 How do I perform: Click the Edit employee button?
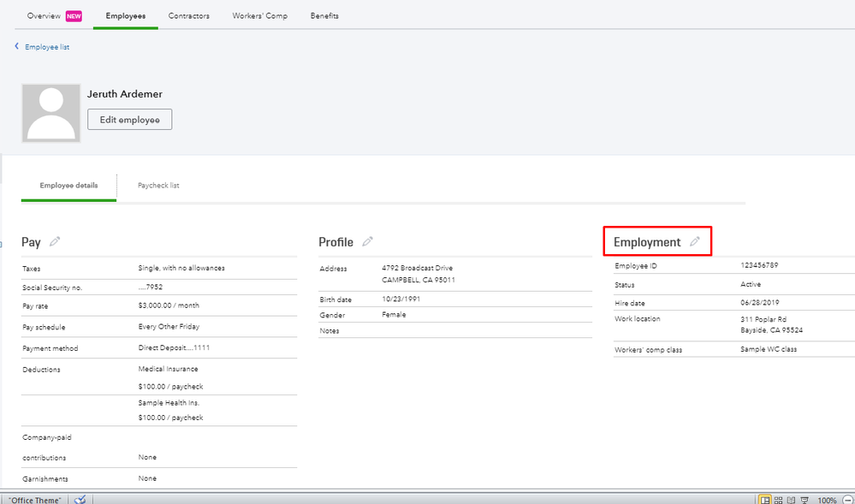pos(130,120)
